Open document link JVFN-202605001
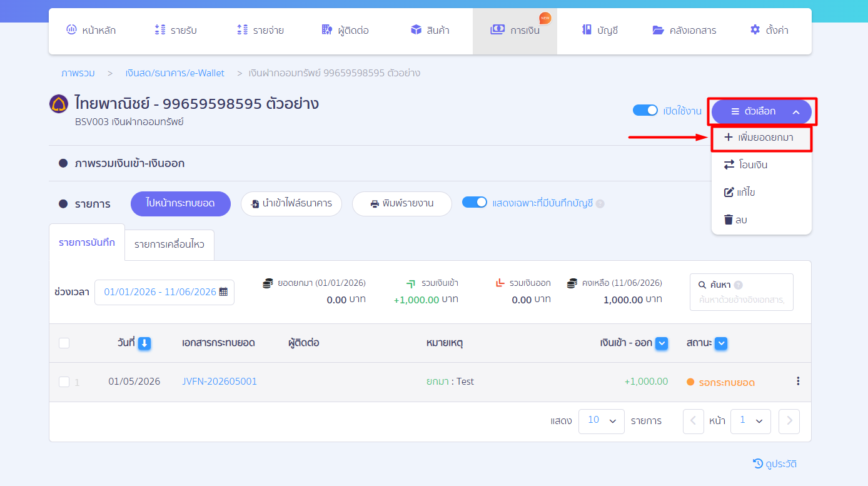Viewport: 868px width, 486px height. click(x=220, y=382)
